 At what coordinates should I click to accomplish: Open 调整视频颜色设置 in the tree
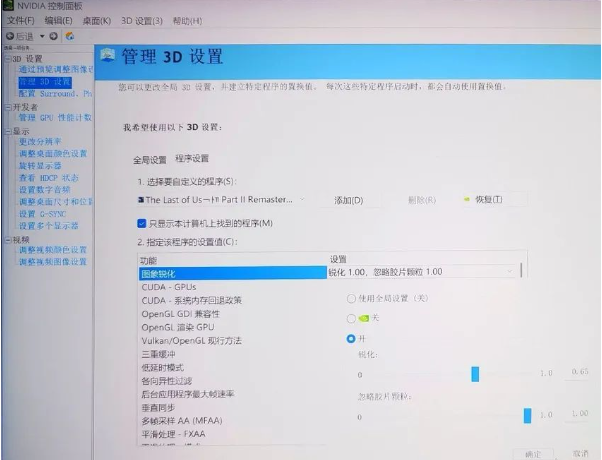[53, 250]
